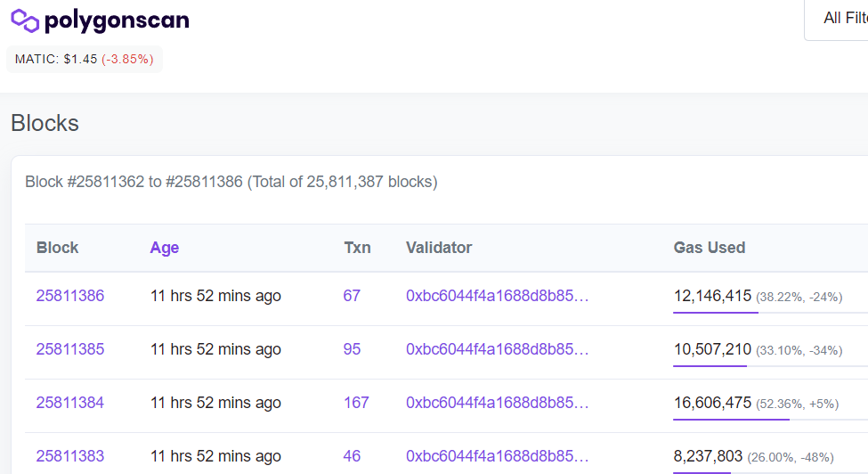Click validator address in block 25811383 row
This screenshot has height=474, width=868.
click(498, 456)
